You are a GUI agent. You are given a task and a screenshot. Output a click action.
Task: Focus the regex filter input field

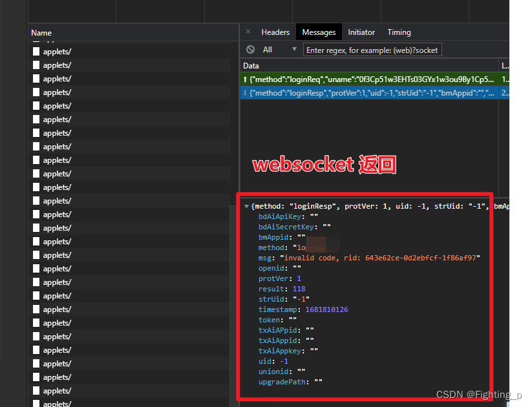372,50
